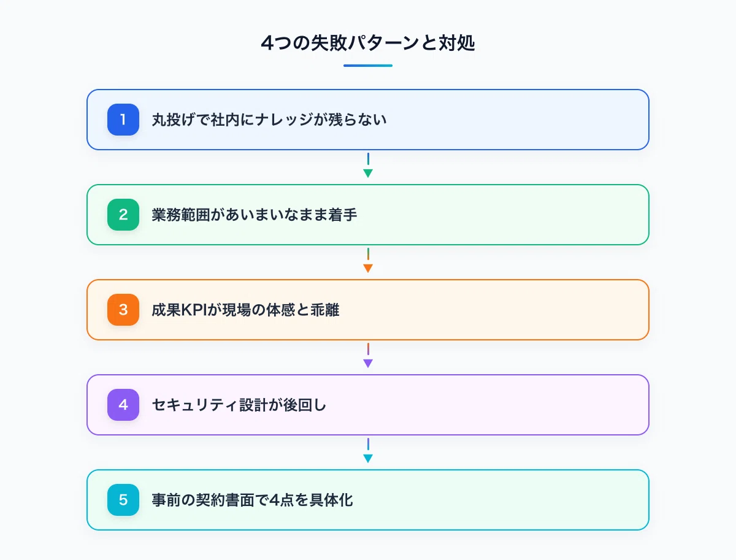Click the title 4つの失敗パターンと対処
Viewport: 736px width, 560px height.
pos(368,44)
